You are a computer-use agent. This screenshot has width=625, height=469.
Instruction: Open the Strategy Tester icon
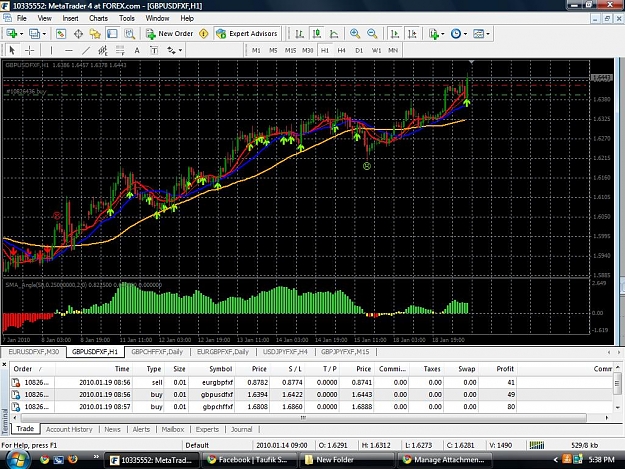click(130, 34)
